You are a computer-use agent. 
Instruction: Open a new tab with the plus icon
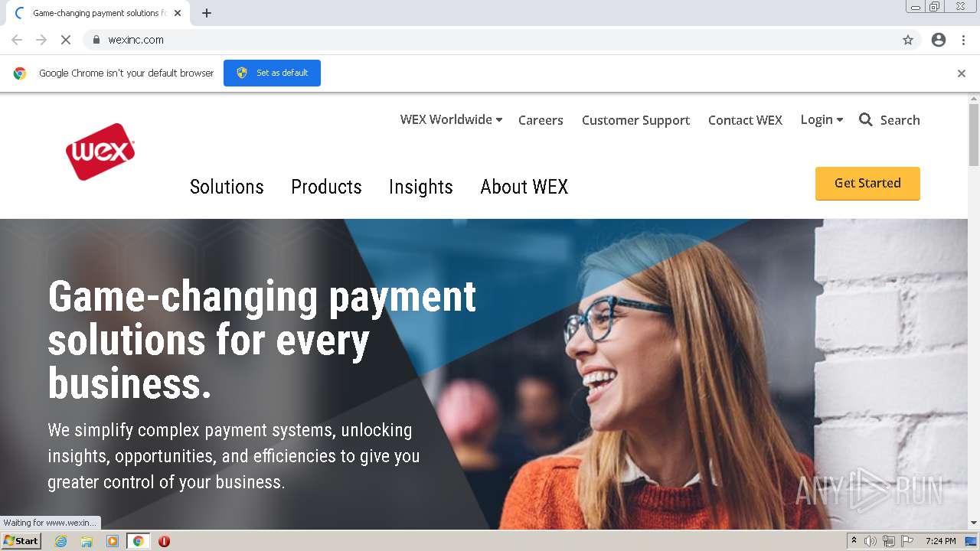coord(207,13)
